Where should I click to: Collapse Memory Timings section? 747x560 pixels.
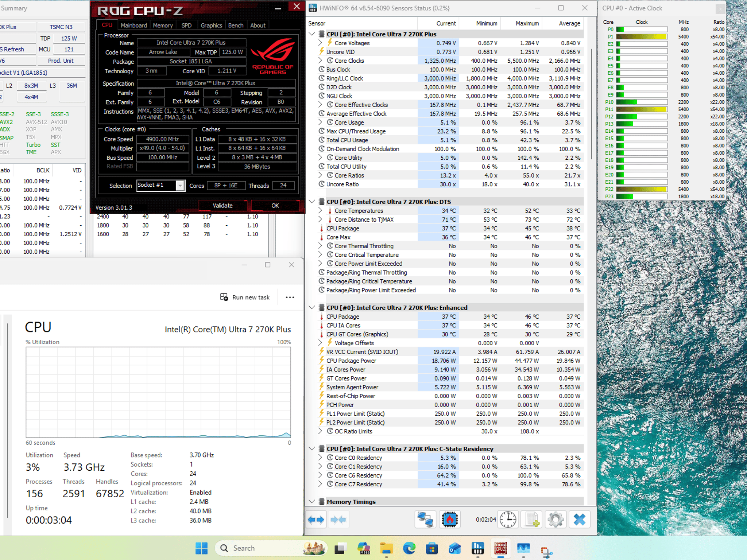[312, 502]
